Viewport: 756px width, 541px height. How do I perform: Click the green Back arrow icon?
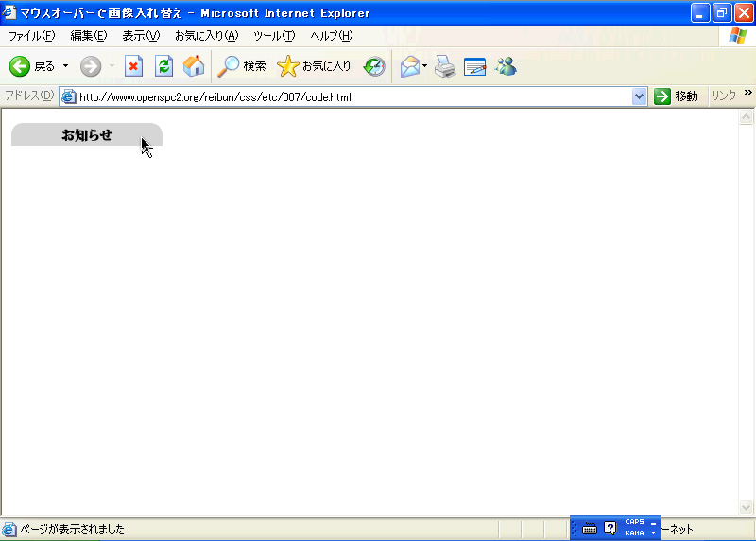point(20,66)
